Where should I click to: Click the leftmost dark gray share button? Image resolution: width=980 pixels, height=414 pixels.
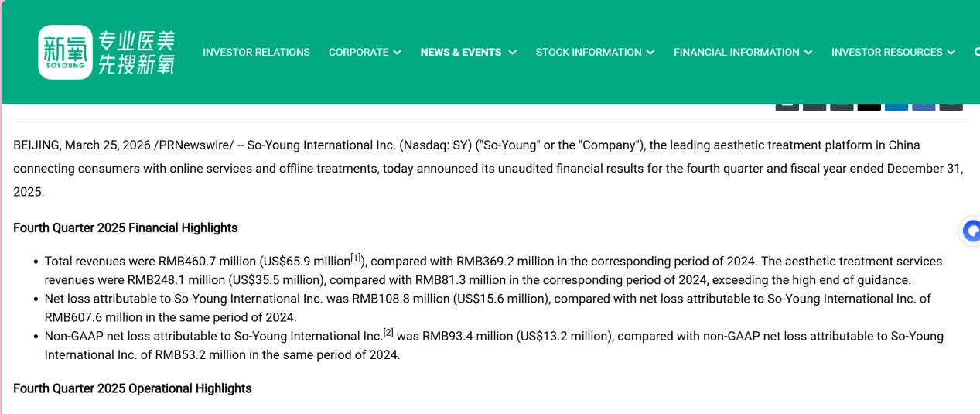[787, 105]
